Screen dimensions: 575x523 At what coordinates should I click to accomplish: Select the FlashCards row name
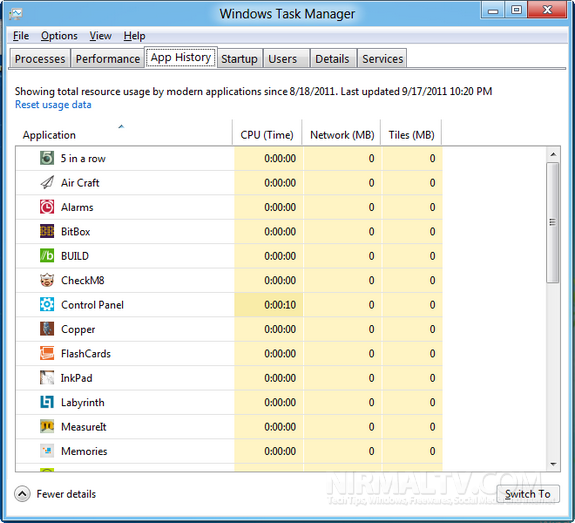tap(86, 354)
